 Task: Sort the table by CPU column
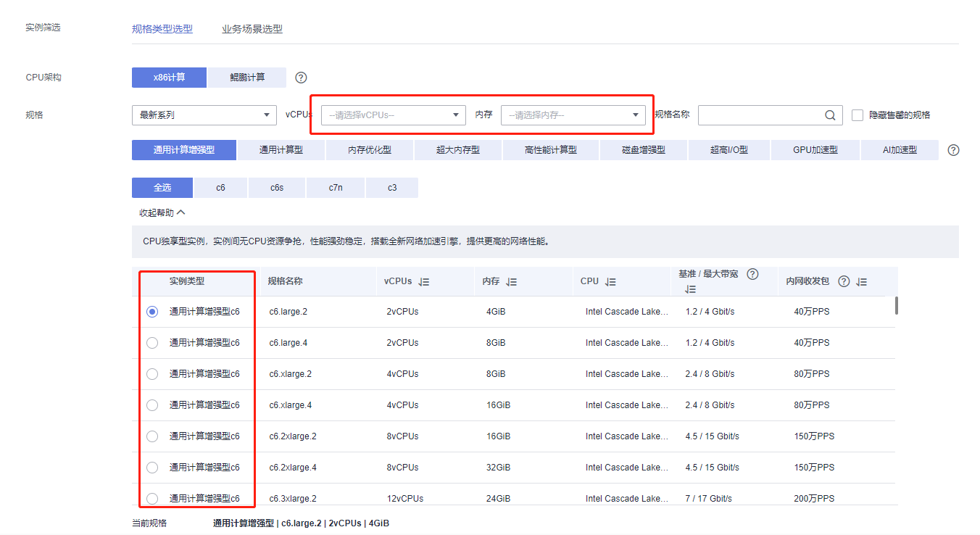[x=611, y=281]
